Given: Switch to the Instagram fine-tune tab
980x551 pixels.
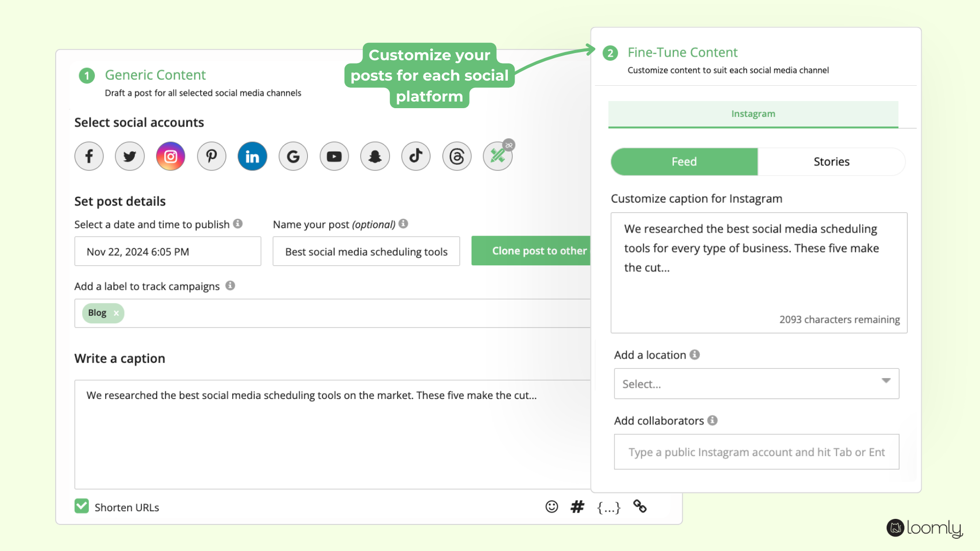Looking at the screenshot, I should click(x=753, y=113).
